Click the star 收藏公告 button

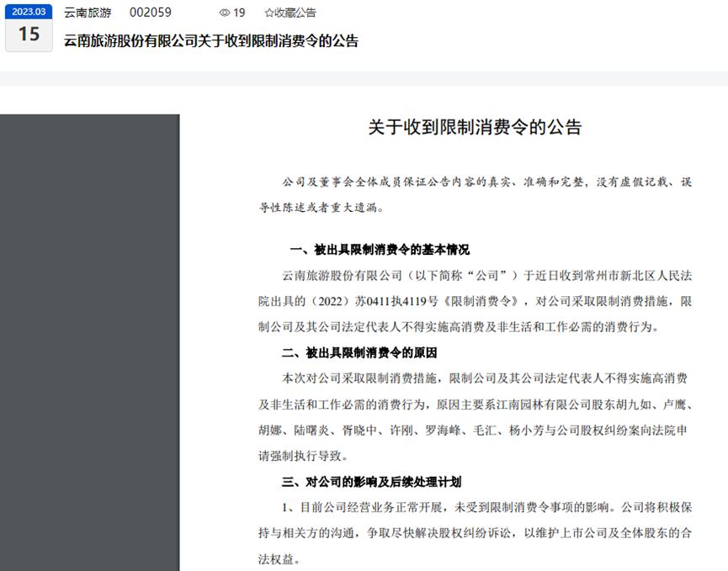[x=290, y=13]
